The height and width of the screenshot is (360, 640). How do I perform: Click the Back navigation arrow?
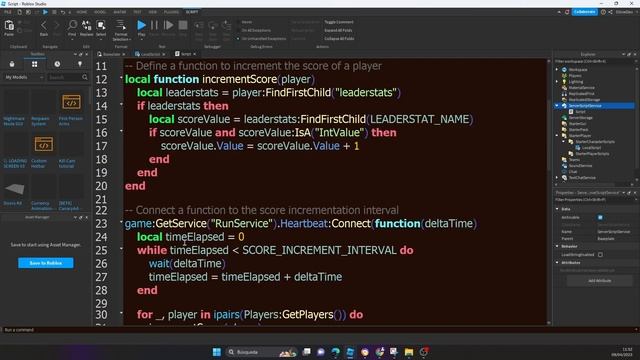tap(44, 26)
